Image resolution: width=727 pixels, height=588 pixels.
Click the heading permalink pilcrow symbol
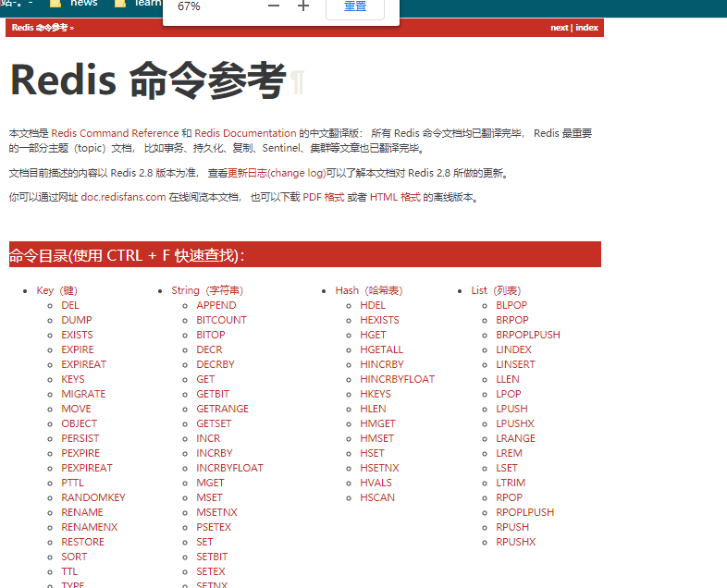pos(297,81)
